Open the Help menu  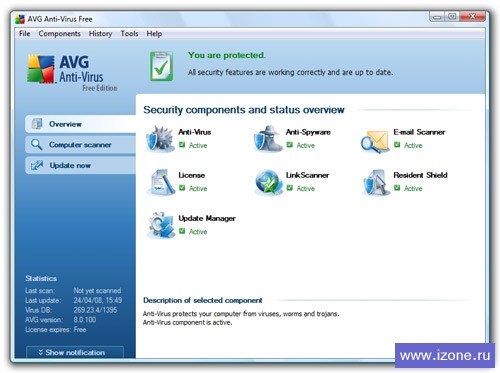point(154,34)
